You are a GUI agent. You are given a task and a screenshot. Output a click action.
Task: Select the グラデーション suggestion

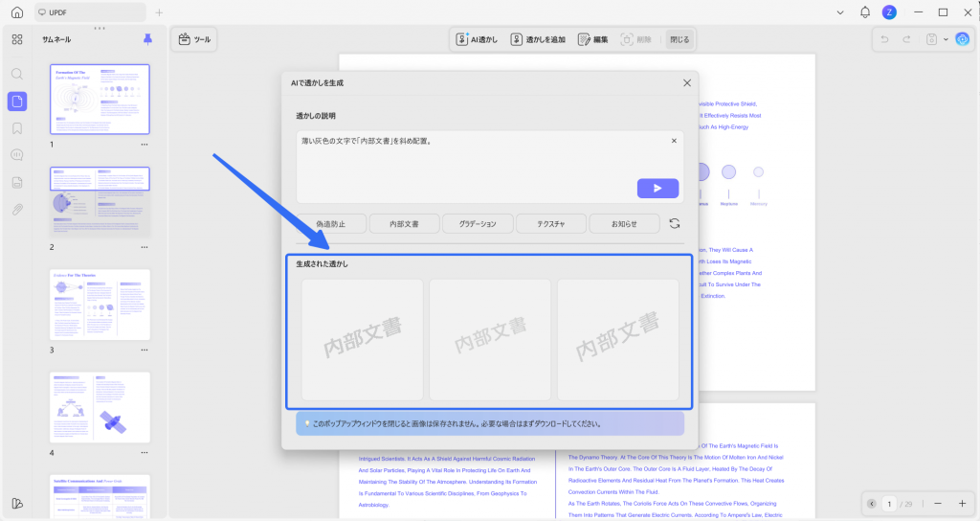coord(478,223)
